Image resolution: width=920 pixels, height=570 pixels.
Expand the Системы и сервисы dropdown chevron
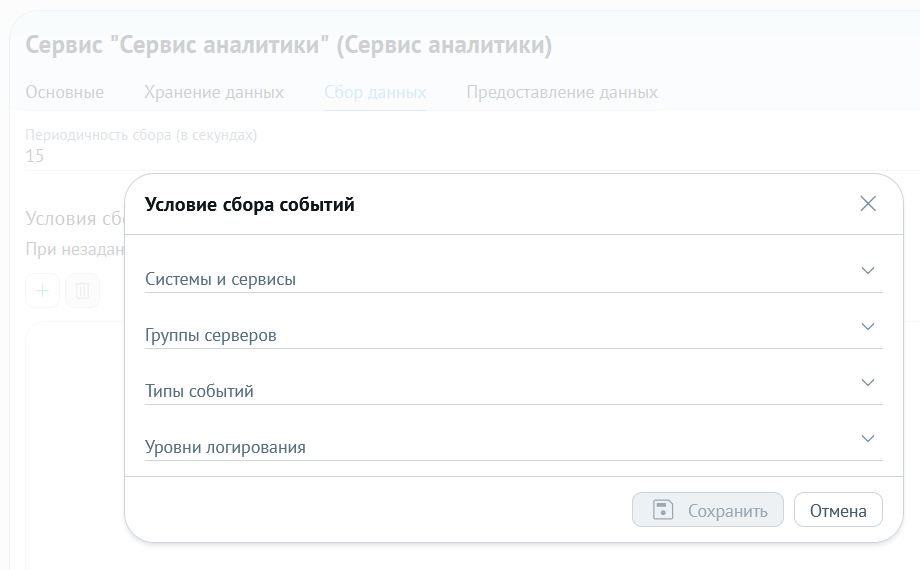click(868, 271)
